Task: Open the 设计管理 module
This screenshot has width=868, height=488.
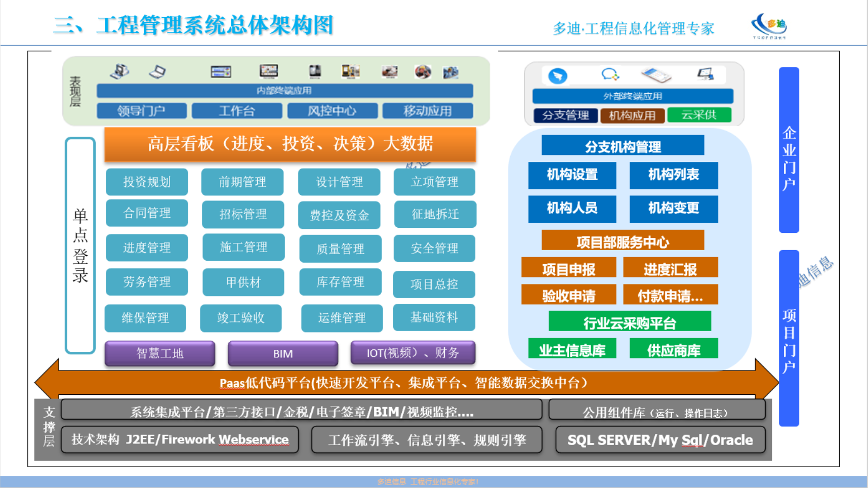Action: tap(339, 182)
